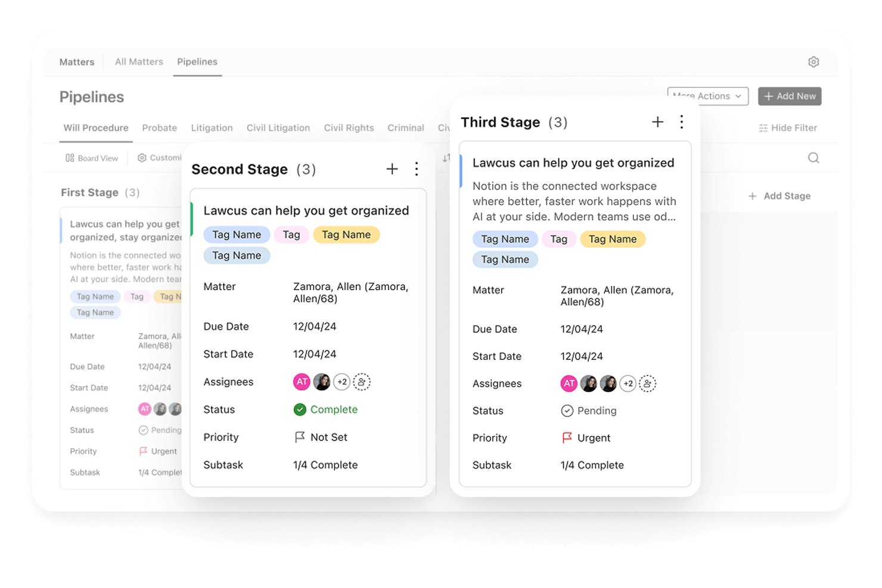Switch to Board View
This screenshot has width=882, height=588.
point(92,158)
